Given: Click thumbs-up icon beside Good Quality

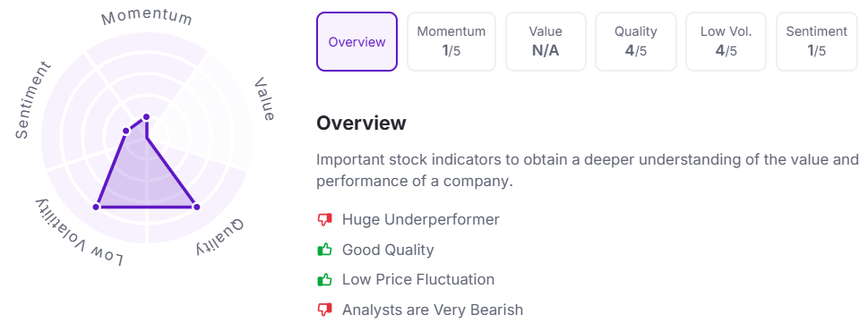Looking at the screenshot, I should click(x=324, y=250).
